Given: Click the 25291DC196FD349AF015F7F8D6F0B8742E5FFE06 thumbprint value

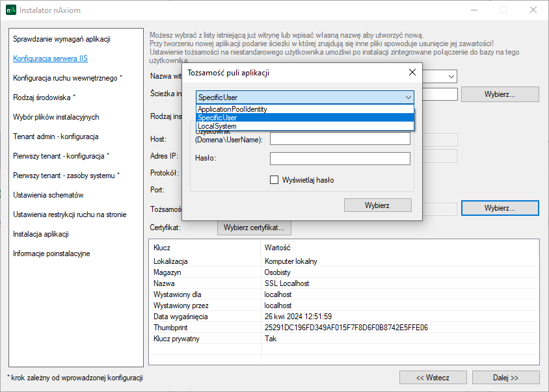Looking at the screenshot, I should click(x=346, y=328).
